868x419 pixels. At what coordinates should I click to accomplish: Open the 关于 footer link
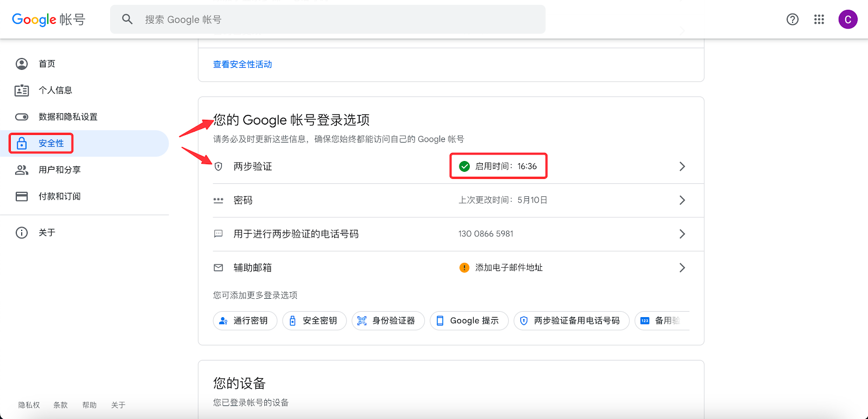(x=118, y=405)
